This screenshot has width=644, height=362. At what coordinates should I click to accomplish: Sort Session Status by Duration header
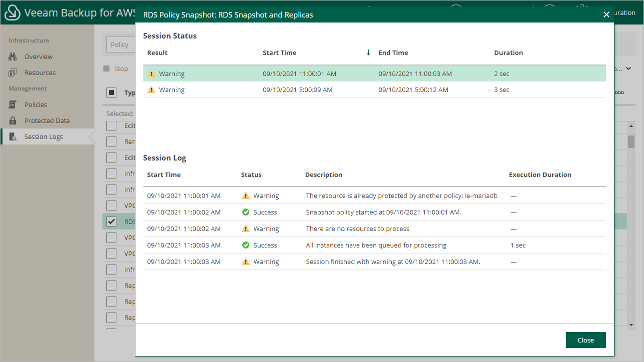(509, 52)
